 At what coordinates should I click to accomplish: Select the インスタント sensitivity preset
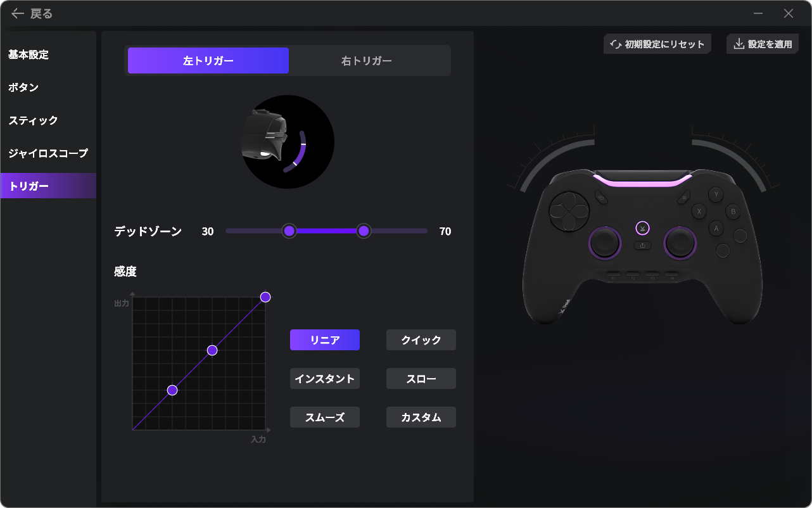click(x=325, y=379)
